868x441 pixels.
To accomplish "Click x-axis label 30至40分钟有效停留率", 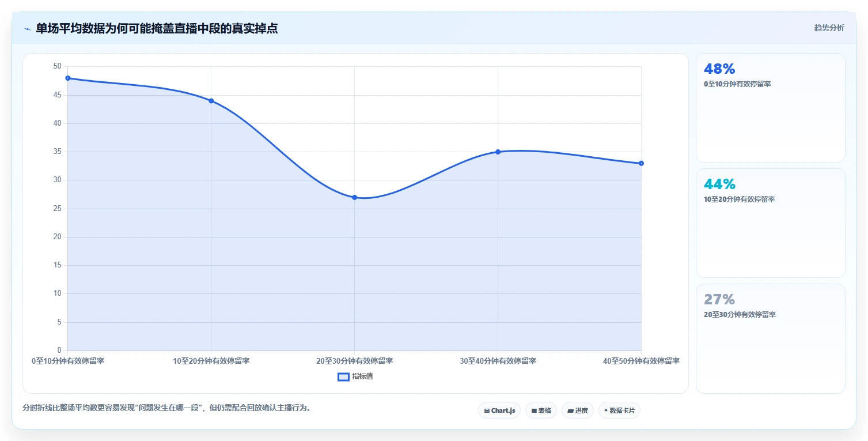I will [498, 361].
